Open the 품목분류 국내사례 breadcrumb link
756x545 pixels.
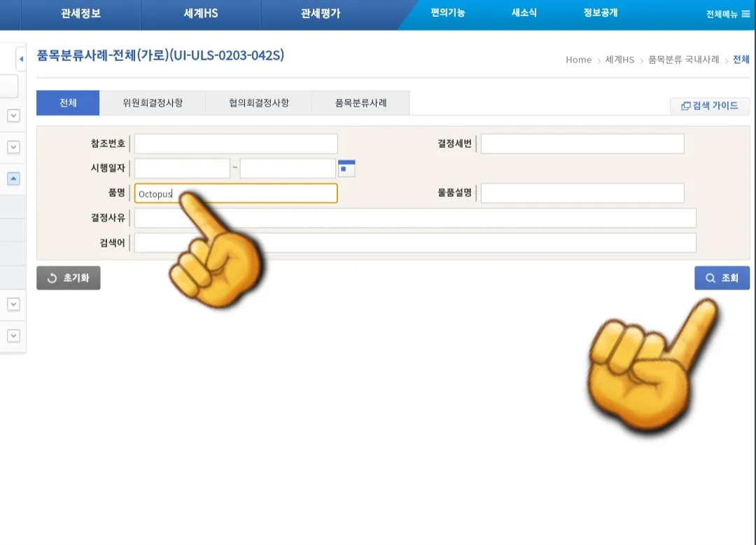pyautogui.click(x=682, y=60)
